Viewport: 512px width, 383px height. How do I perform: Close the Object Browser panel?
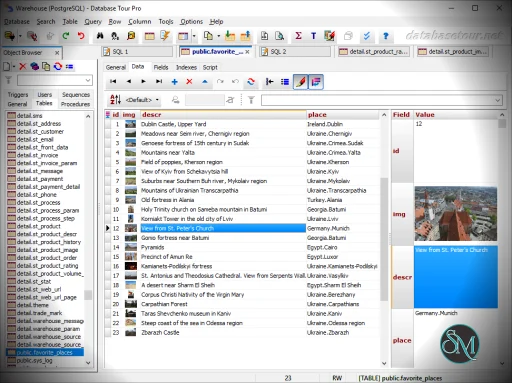(57, 53)
